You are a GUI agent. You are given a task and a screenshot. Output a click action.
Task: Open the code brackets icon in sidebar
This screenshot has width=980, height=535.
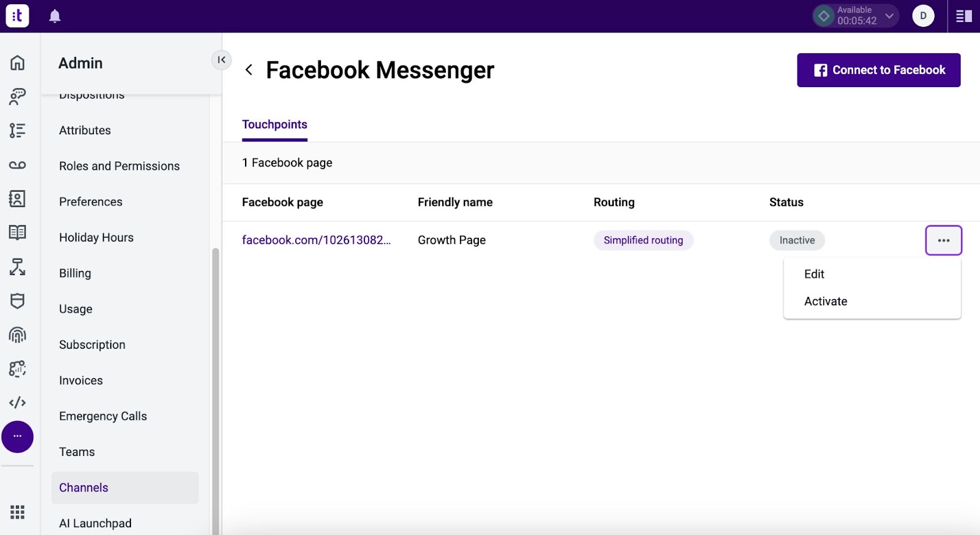coord(17,403)
